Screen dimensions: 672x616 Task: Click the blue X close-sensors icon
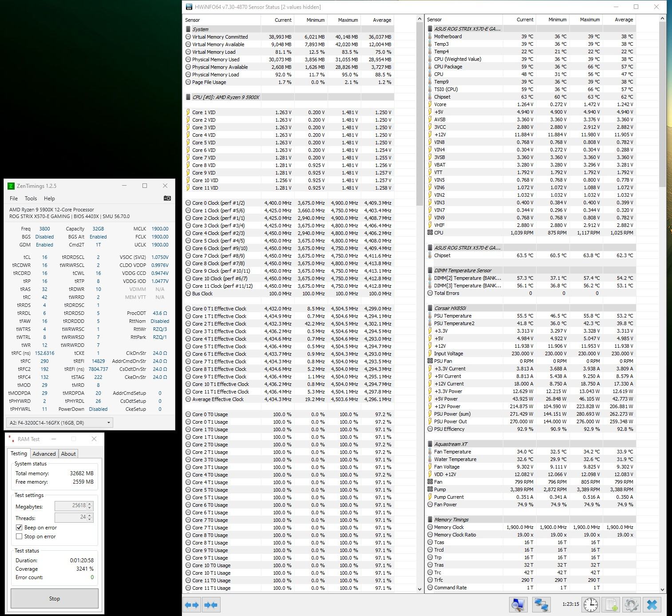coord(652,604)
